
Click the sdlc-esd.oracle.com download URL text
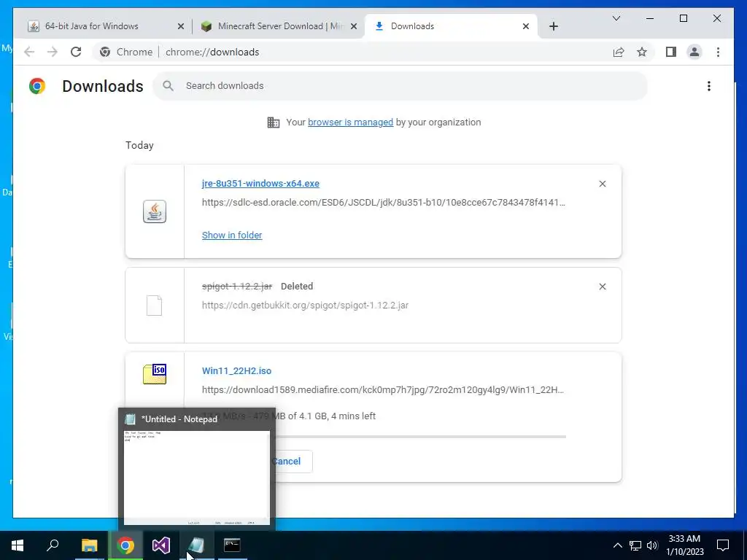384,203
